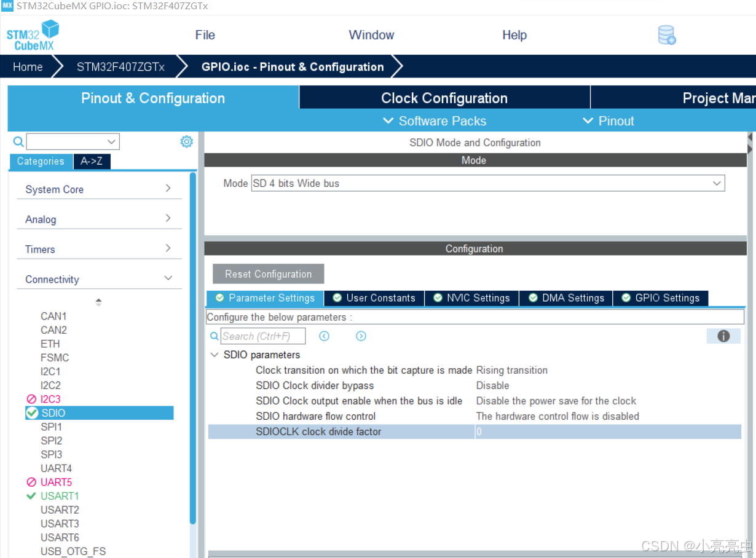Switch to Categories view tab
This screenshot has width=756, height=558.
coord(41,161)
